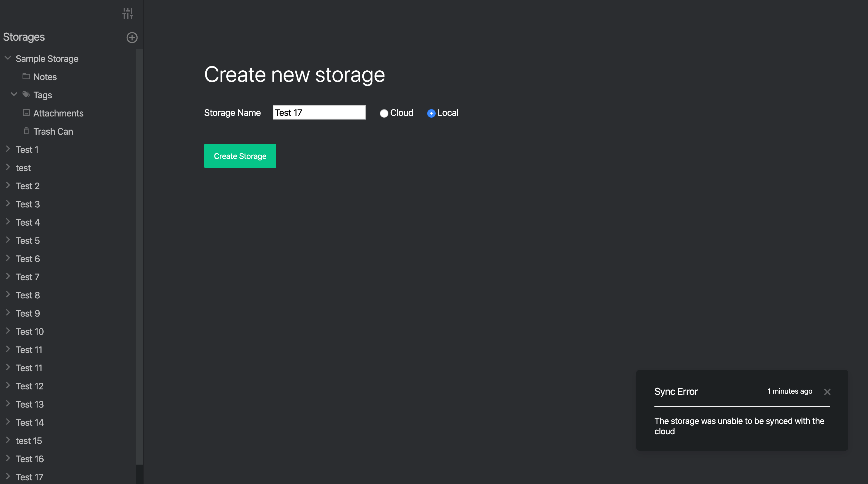Click the Tags label icon
This screenshot has width=868, height=484.
pos(26,94)
